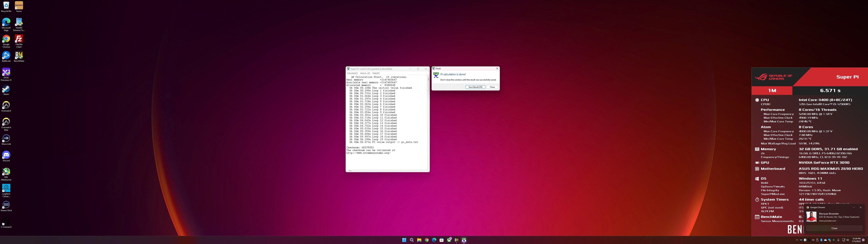Click Close button in Finish dialog
The height and width of the screenshot is (244, 868).
point(492,87)
